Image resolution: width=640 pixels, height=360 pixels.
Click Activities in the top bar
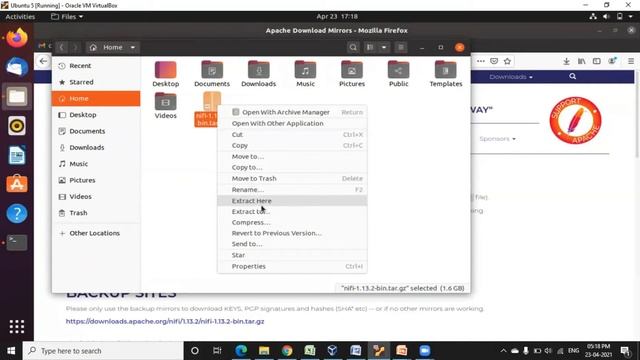point(20,17)
